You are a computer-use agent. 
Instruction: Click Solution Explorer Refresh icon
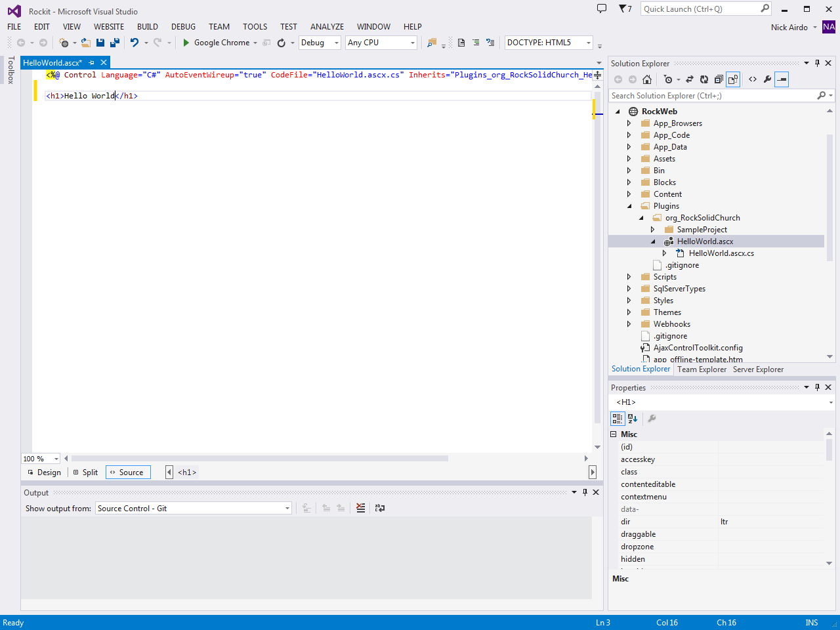click(x=704, y=79)
